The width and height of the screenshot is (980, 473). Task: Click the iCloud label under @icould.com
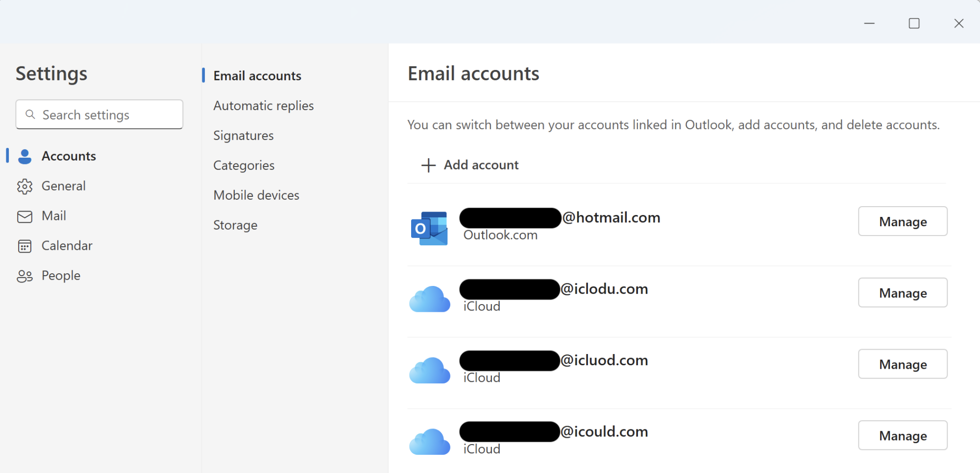(x=482, y=449)
